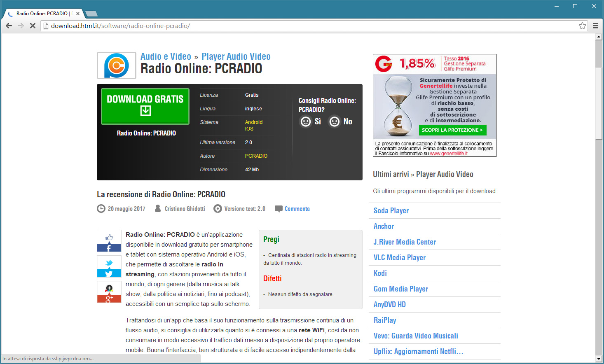
Task: Open a new browser tab
Action: [x=91, y=14]
